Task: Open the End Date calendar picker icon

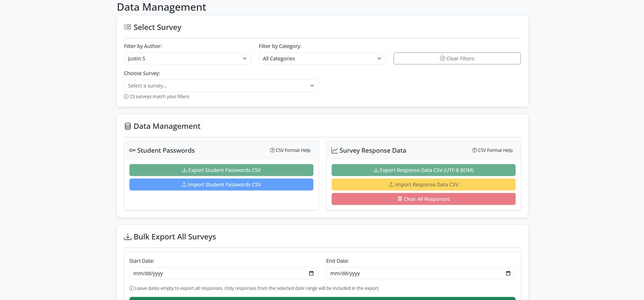Action: coord(508,273)
